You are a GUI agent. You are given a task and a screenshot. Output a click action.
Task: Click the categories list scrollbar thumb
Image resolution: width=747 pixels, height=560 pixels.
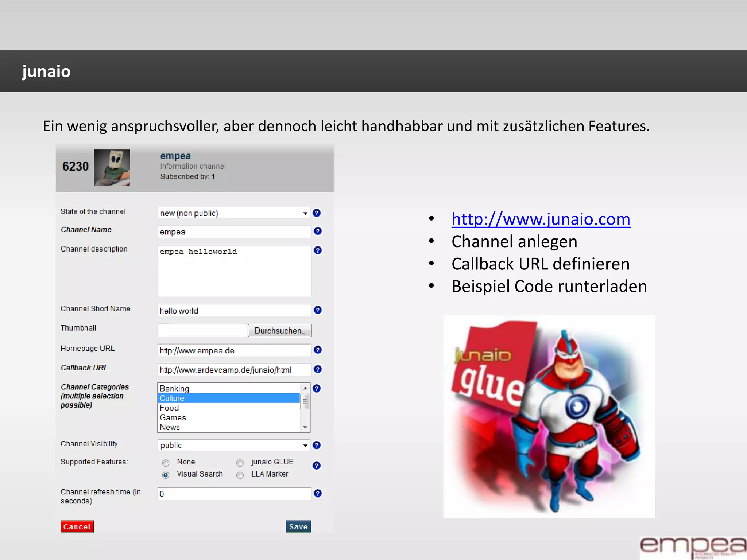305,401
